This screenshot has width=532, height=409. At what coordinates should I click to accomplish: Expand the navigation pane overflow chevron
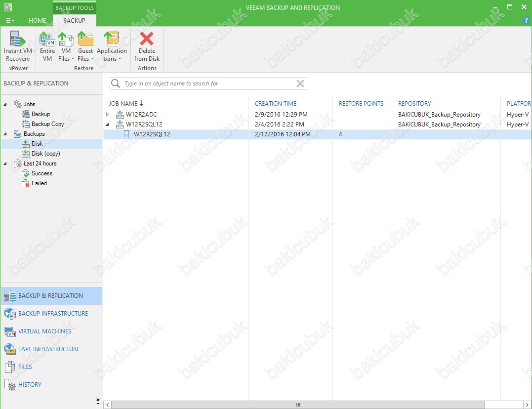[x=98, y=401]
